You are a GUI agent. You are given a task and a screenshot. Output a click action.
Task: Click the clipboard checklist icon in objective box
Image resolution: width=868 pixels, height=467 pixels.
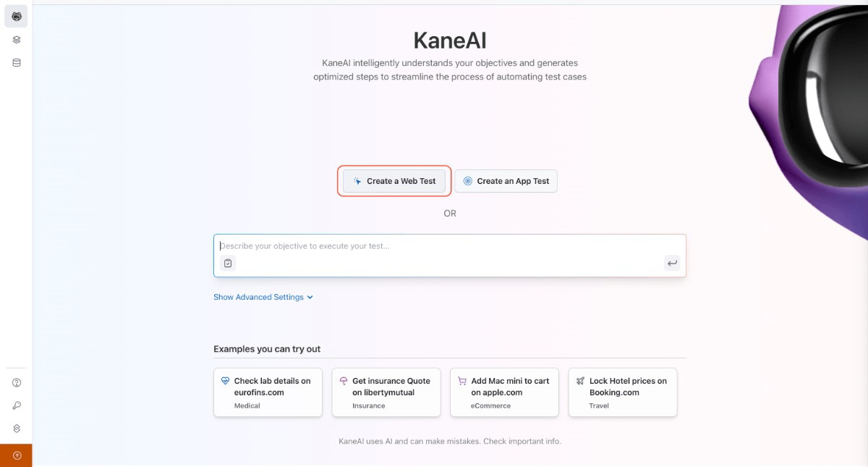point(228,264)
